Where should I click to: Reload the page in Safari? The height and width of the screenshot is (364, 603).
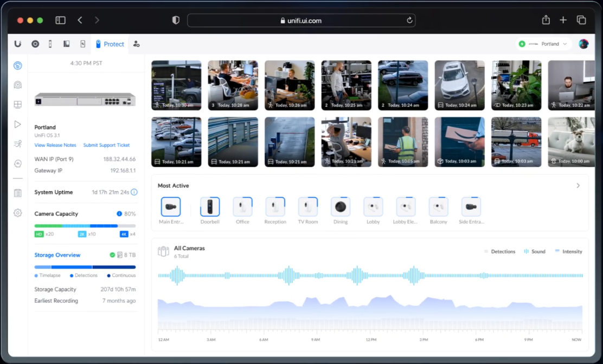[409, 21]
